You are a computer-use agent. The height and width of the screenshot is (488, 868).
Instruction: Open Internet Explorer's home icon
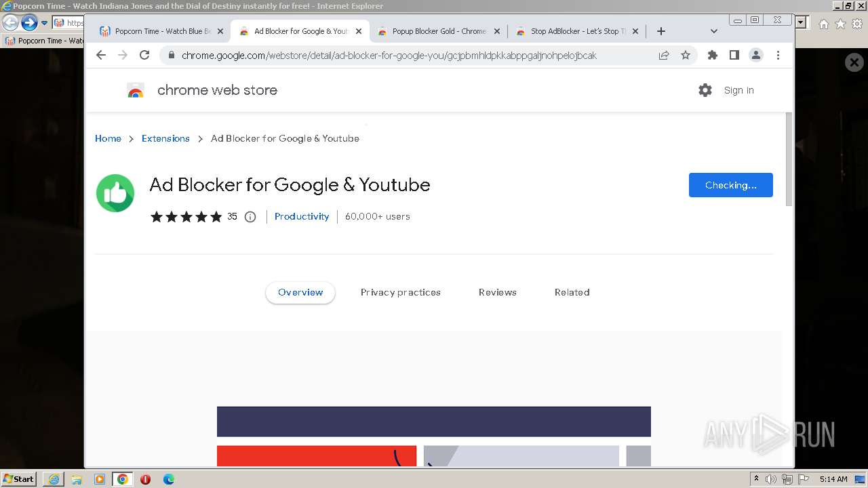click(x=823, y=24)
